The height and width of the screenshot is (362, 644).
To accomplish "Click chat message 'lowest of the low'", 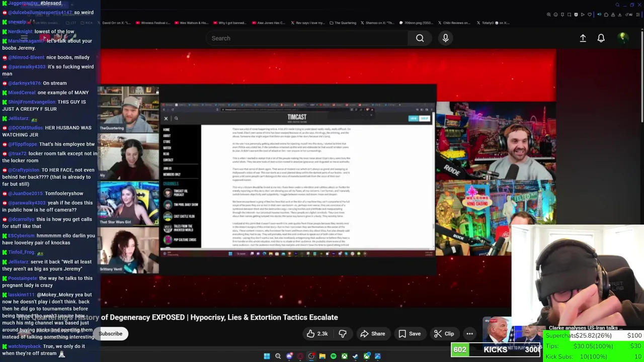I will 54,31.
